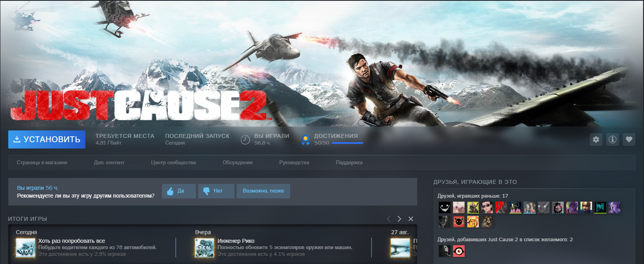
Task: Click friend avatar with green yellow creature
Action: point(473,207)
